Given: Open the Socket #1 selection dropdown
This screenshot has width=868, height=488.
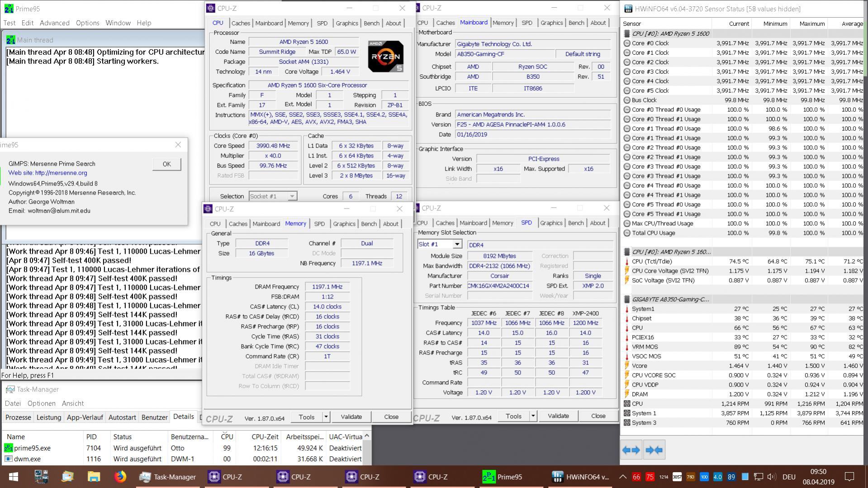Looking at the screenshot, I should [292, 196].
